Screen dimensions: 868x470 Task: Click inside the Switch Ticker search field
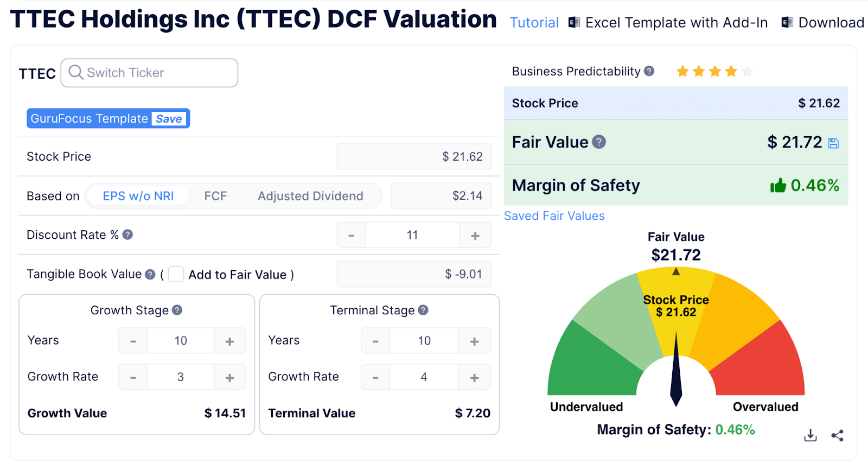coord(152,73)
